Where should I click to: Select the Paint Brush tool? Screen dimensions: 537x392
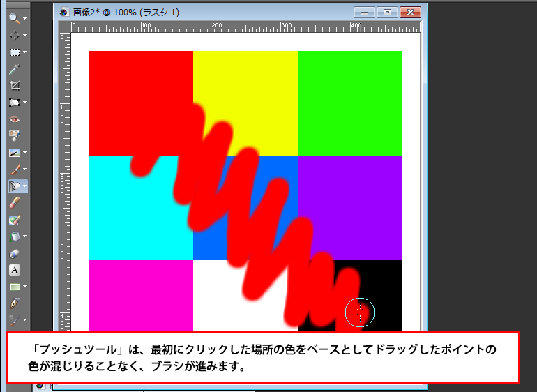[x=15, y=169]
